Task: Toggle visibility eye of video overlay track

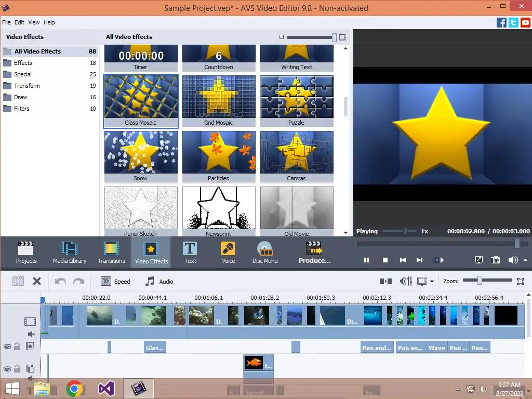Action: [x=7, y=369]
